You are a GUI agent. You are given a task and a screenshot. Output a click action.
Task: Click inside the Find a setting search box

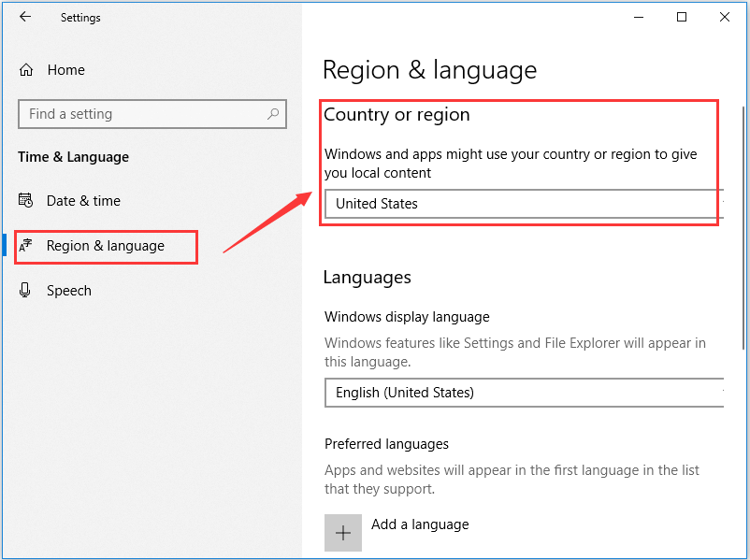tap(140, 113)
